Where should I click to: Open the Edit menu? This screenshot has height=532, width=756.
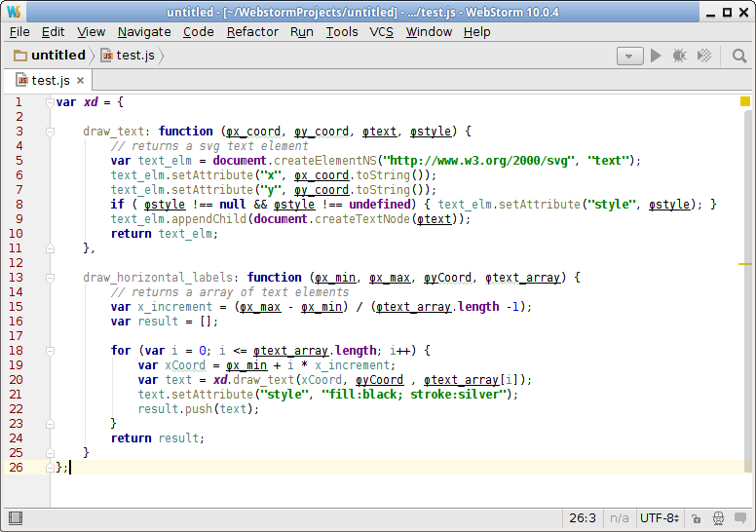click(53, 32)
